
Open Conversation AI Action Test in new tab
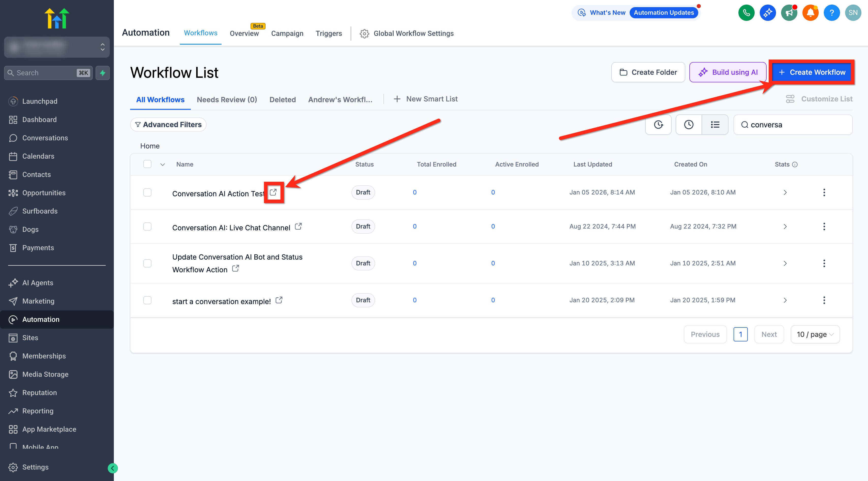pyautogui.click(x=273, y=192)
